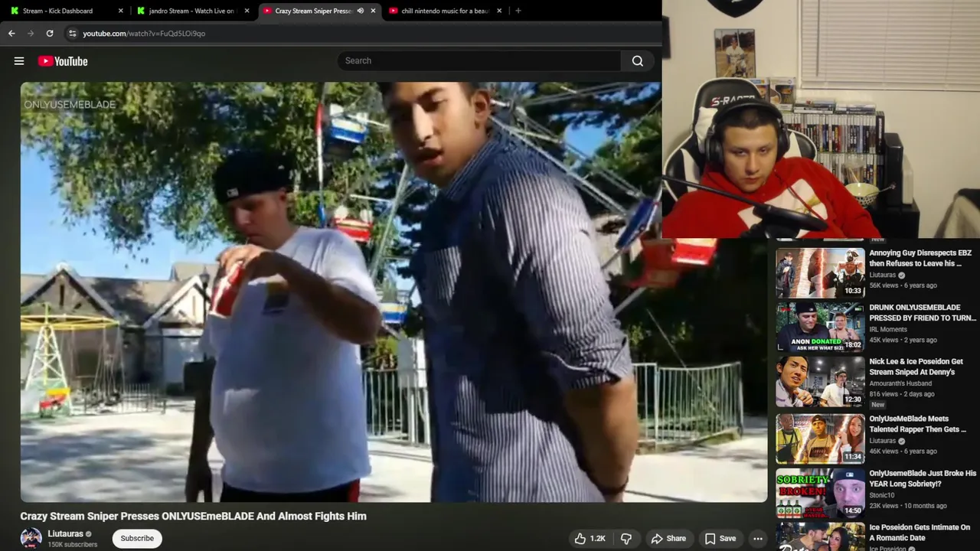Mute the tab using speaker icon
The height and width of the screenshot is (551, 980).
361,11
